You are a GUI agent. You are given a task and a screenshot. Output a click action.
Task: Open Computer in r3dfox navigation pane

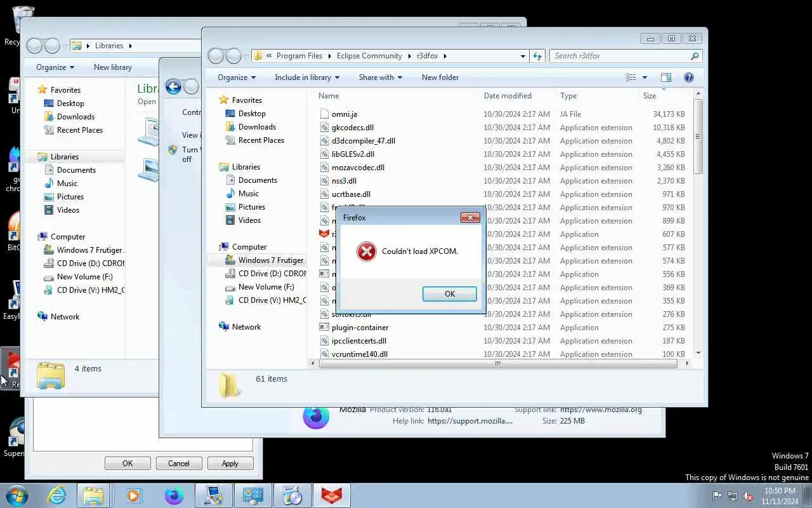pos(249,247)
